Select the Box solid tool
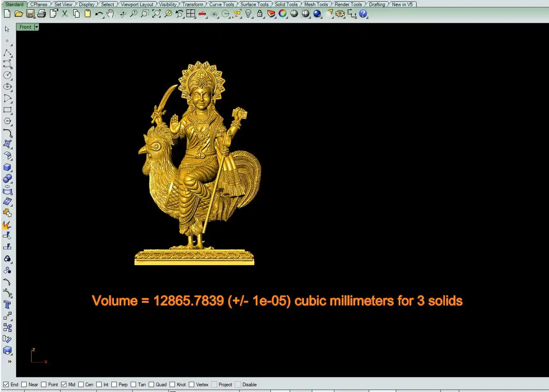This screenshot has height=392, width=549. tap(7, 167)
